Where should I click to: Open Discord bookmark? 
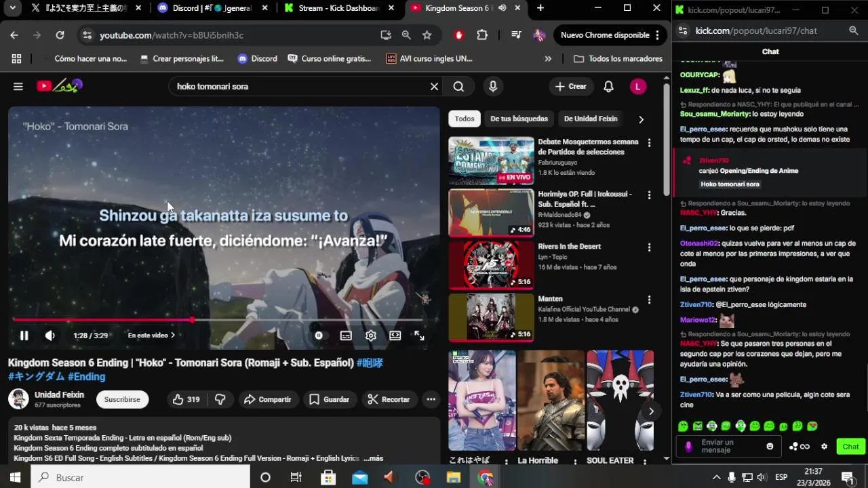coord(258,59)
